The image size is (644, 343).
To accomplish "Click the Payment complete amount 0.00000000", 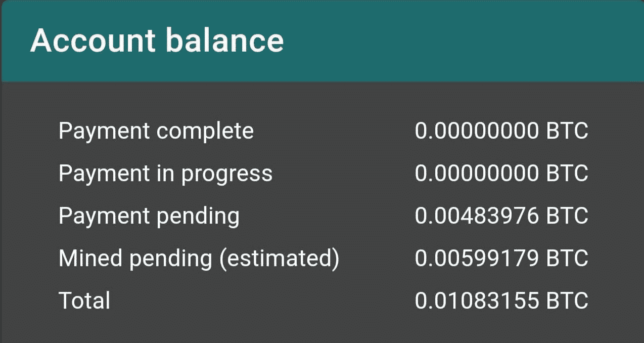I will pos(477,131).
